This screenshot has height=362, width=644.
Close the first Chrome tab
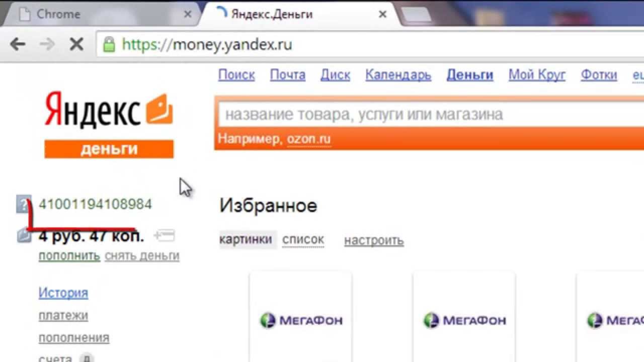click(x=188, y=14)
